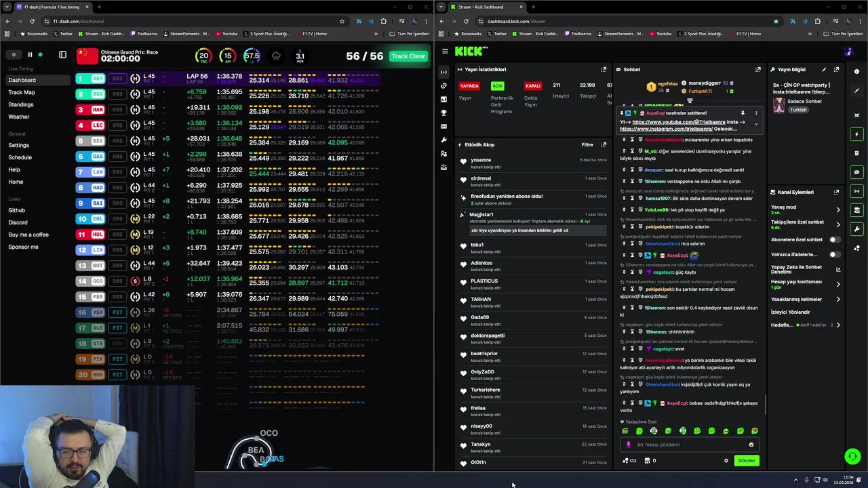Open Weather in f1-dash sidebar

click(19, 117)
